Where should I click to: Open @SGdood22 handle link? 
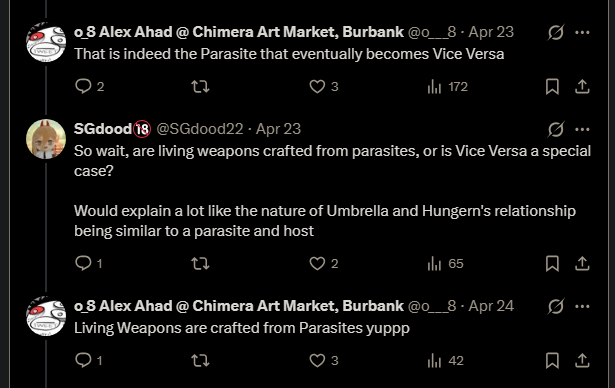point(200,129)
